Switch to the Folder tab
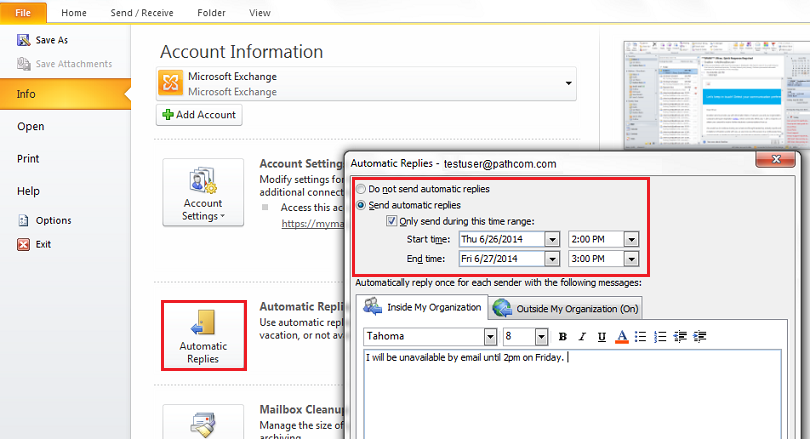The width and height of the screenshot is (810, 439). [x=211, y=13]
